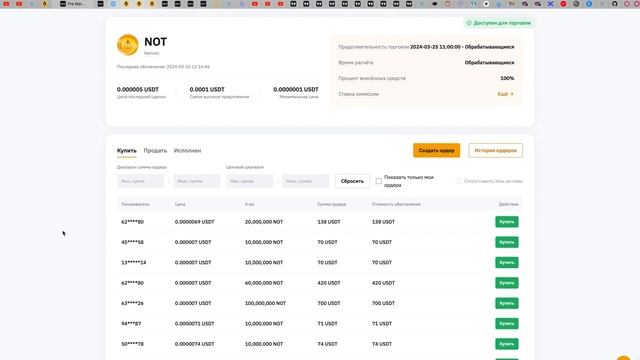Buy the 71 USDT order from 94***87
Image resolution: width=640 pixels, height=360 pixels.
[x=507, y=324]
